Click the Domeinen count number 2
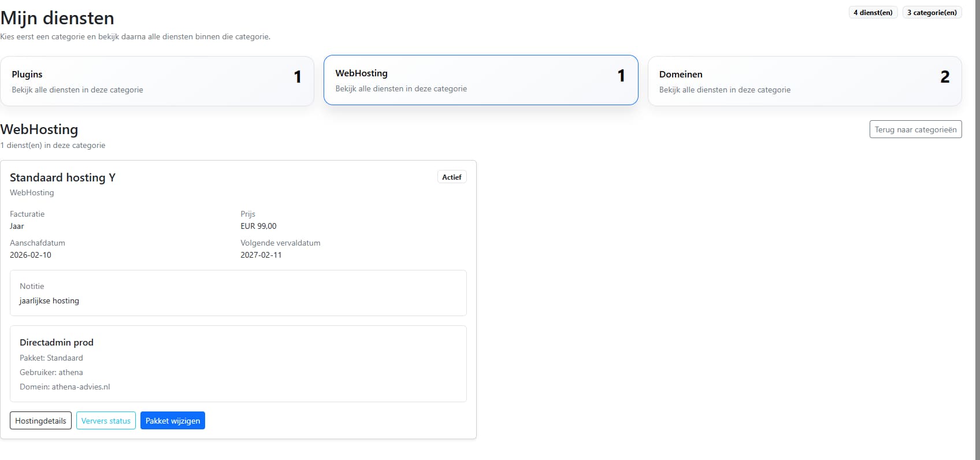 (x=945, y=77)
